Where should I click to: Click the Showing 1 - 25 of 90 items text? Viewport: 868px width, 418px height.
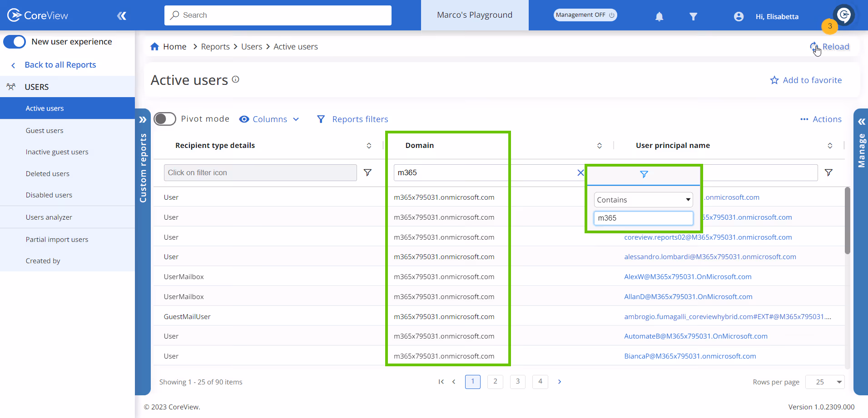201,382
